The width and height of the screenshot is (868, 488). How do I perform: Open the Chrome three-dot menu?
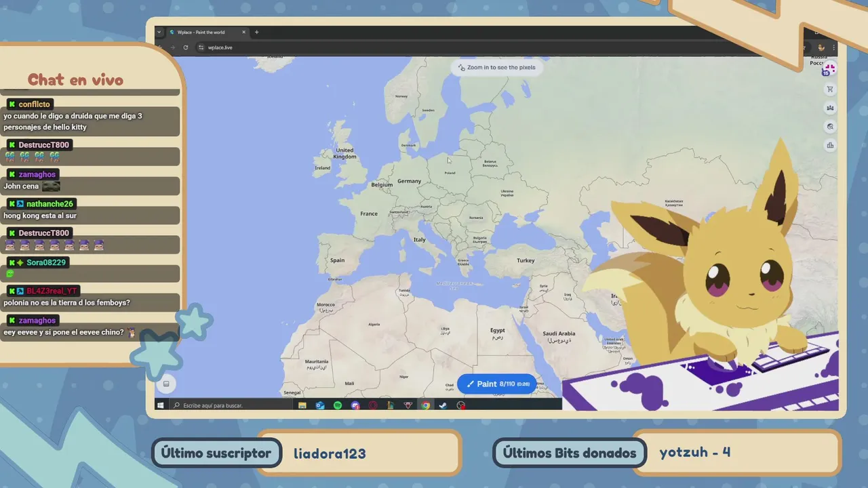[833, 47]
